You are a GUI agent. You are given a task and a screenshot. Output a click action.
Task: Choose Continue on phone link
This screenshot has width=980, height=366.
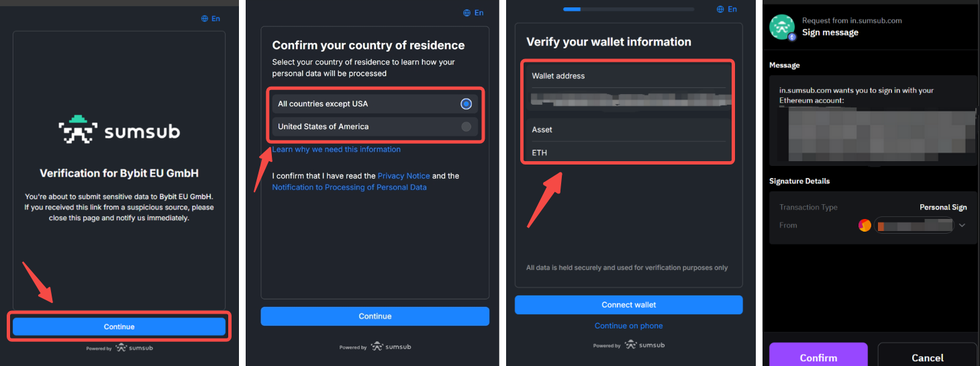pos(628,326)
